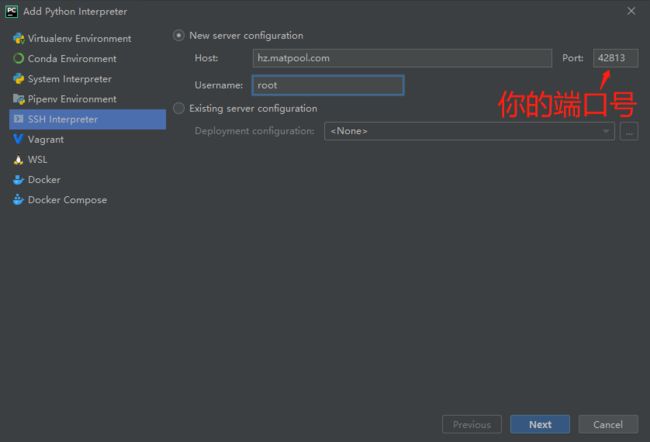Viewport: 650px width, 442px height.
Task: Focus the Port field showing 42813
Action: click(616, 58)
